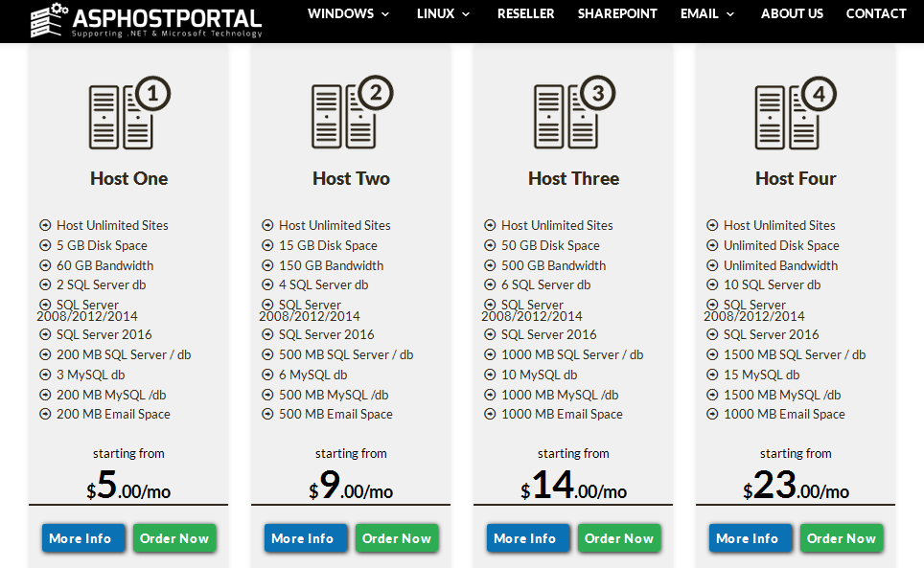
Task: Click the Host Three plan title
Action: pos(573,178)
